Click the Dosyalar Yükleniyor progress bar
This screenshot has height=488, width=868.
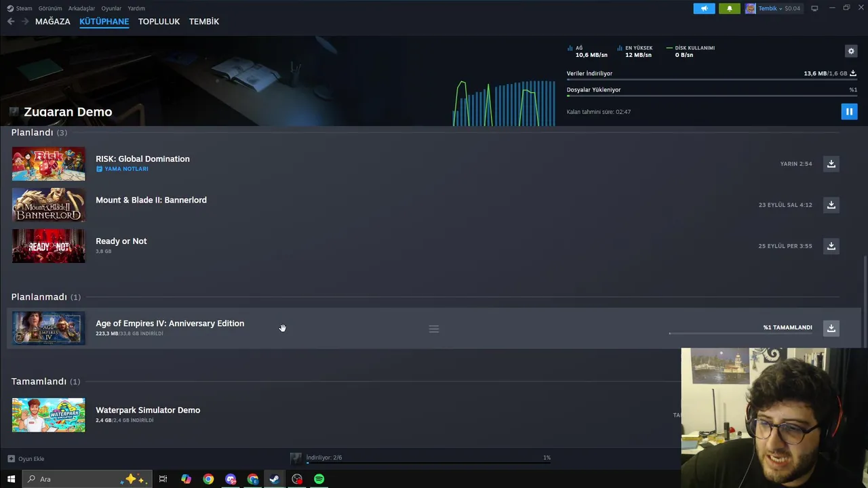[711, 96]
